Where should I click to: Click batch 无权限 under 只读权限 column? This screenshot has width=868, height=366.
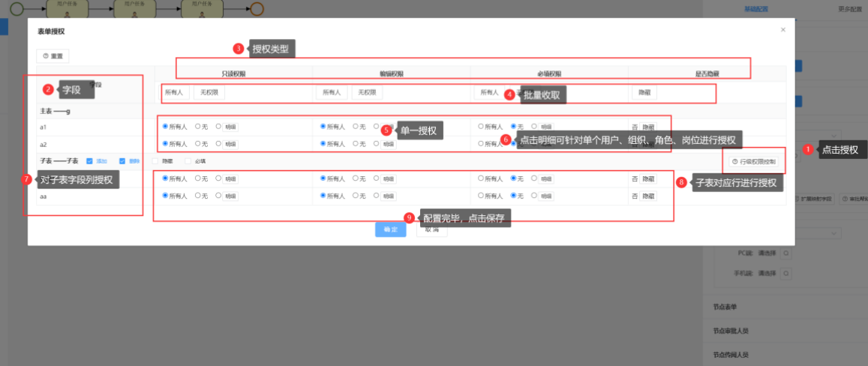209,92
